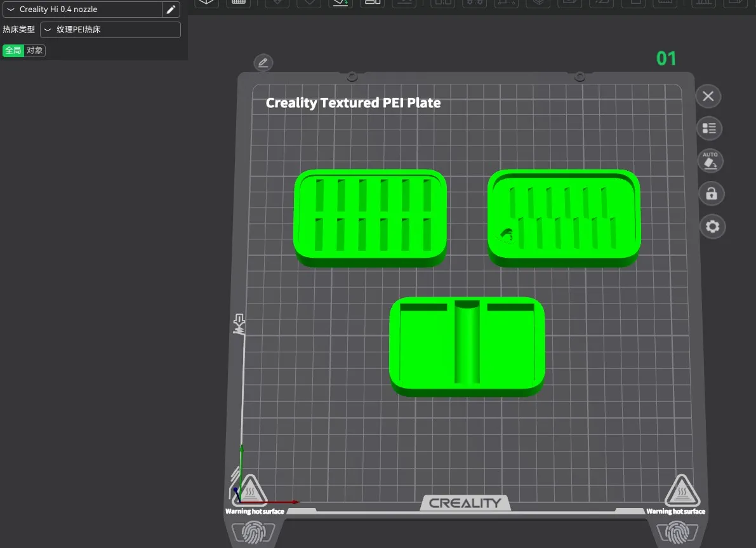Open plate settings with the gear icon

(712, 227)
